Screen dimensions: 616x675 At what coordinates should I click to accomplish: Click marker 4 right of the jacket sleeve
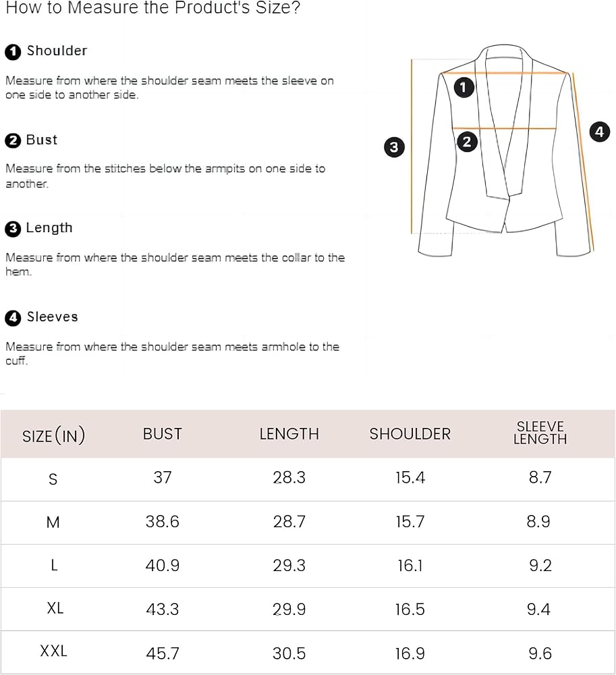click(x=599, y=132)
